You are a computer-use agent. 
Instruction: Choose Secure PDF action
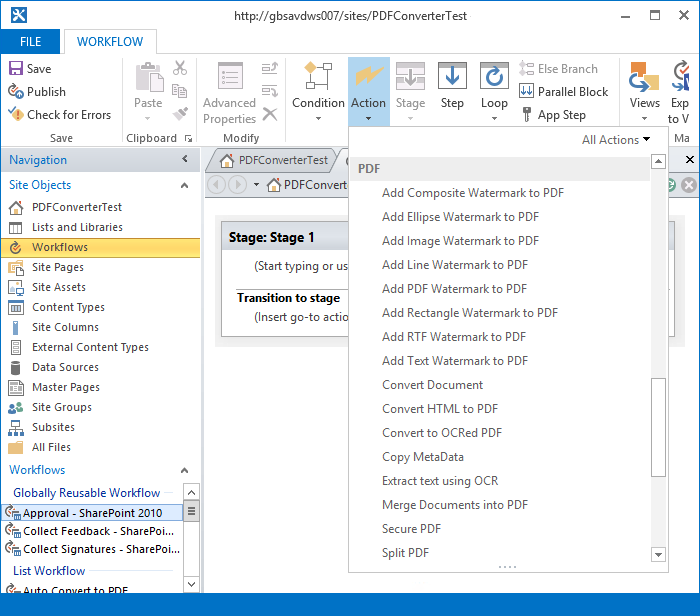coord(411,529)
